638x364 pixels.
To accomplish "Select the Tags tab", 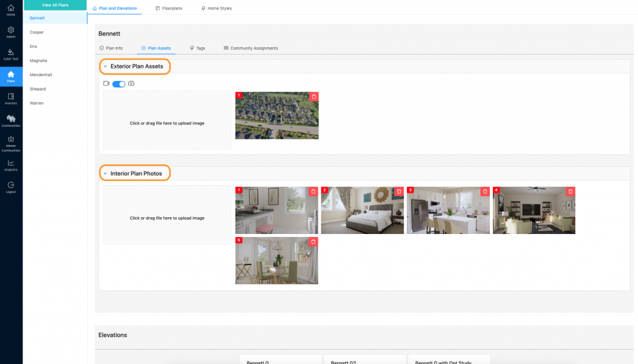I will 198,48.
